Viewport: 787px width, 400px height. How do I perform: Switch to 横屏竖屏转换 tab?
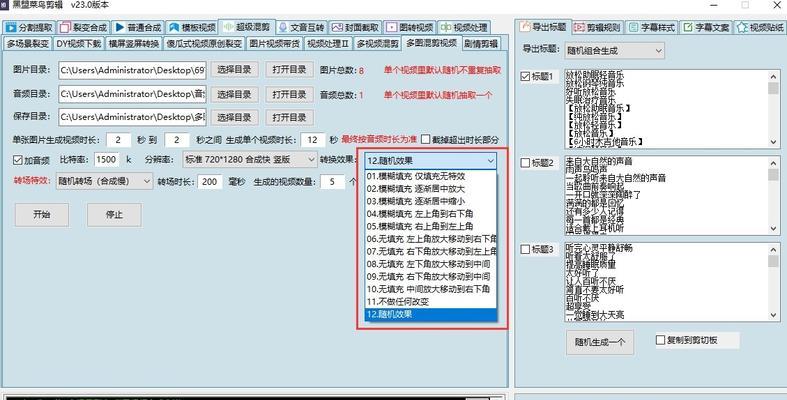[134, 44]
